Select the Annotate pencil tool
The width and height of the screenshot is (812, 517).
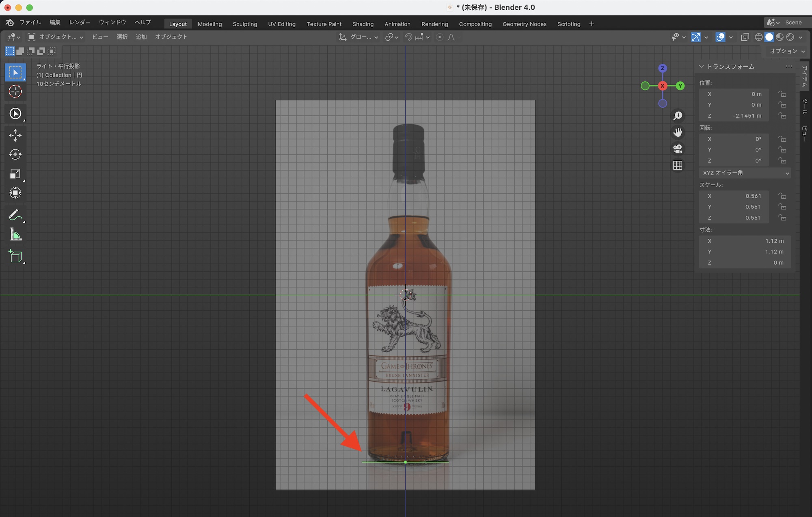[15, 215]
